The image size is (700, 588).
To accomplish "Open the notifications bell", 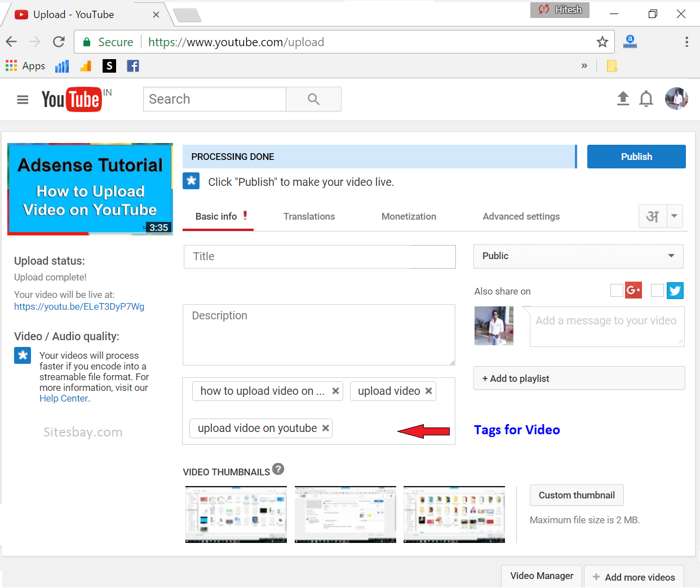I will (x=646, y=99).
